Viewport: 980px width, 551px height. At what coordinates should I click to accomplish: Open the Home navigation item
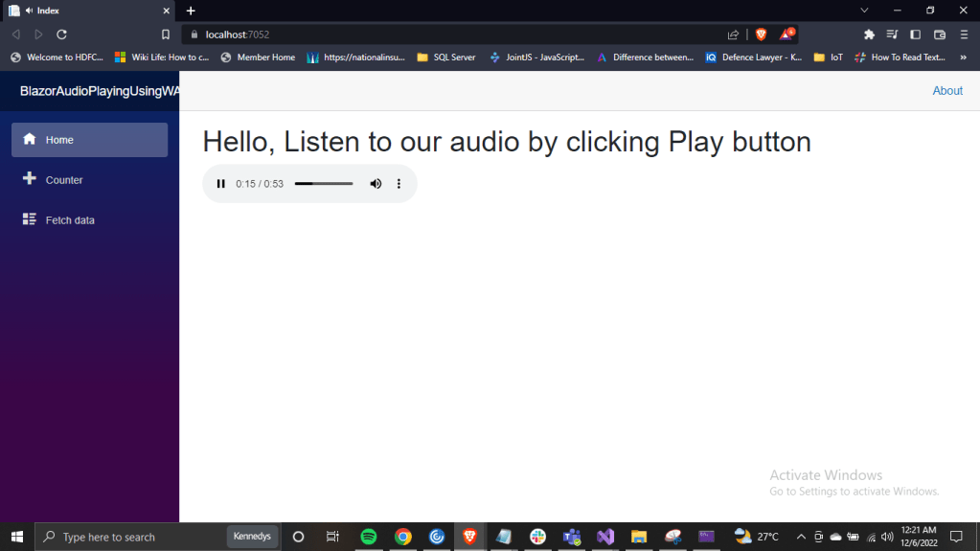tap(89, 140)
